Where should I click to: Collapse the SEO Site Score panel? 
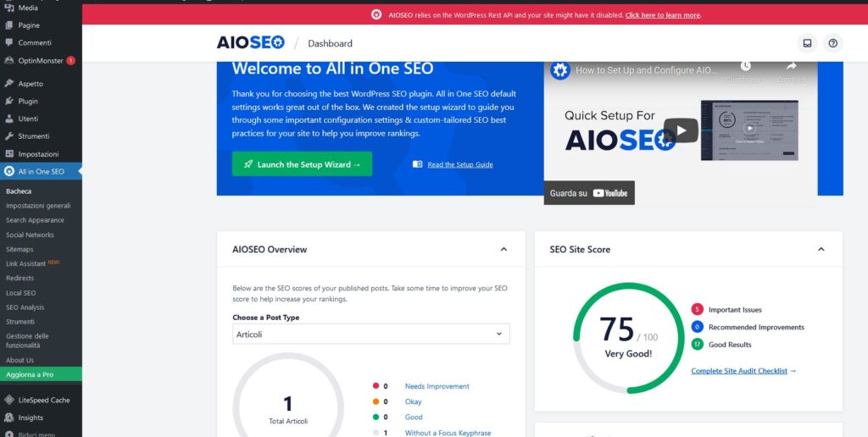pyautogui.click(x=821, y=250)
